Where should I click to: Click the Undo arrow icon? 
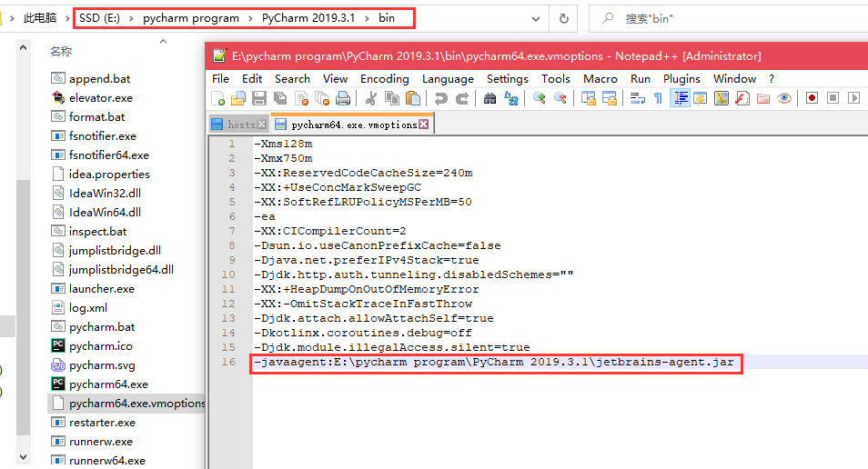coord(440,98)
